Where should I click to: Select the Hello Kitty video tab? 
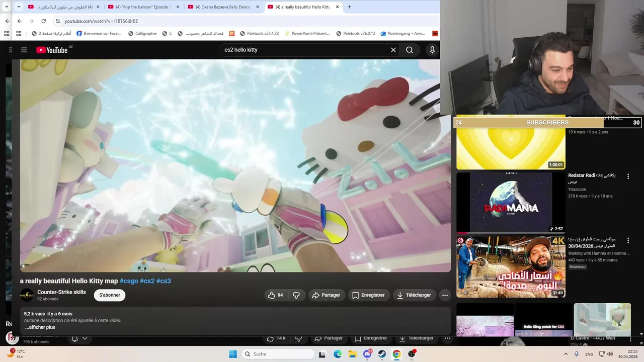coord(303,7)
